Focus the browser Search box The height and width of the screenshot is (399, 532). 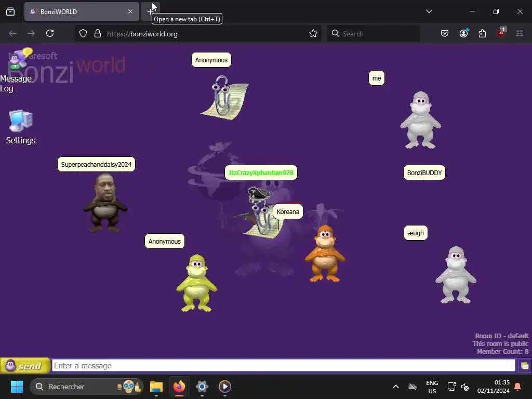[x=373, y=34]
